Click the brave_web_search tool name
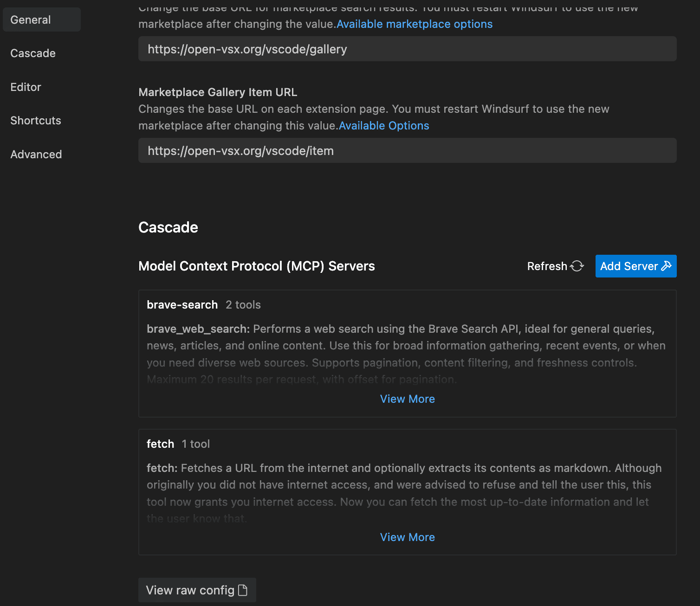This screenshot has height=606, width=700. pos(198,329)
